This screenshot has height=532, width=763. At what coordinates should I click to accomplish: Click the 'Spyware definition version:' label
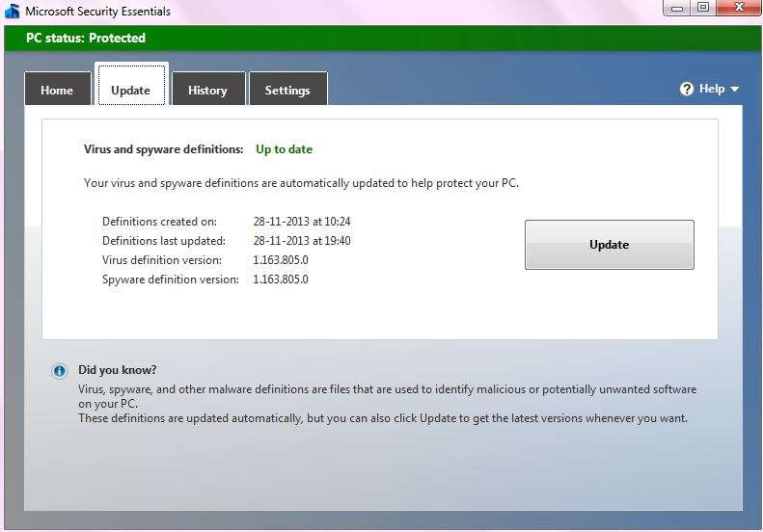[x=171, y=279]
